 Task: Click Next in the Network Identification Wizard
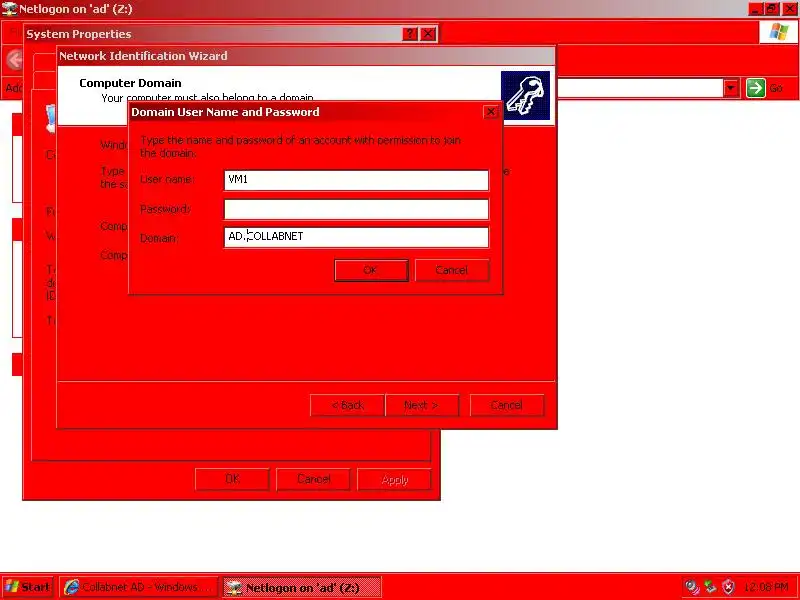click(421, 405)
